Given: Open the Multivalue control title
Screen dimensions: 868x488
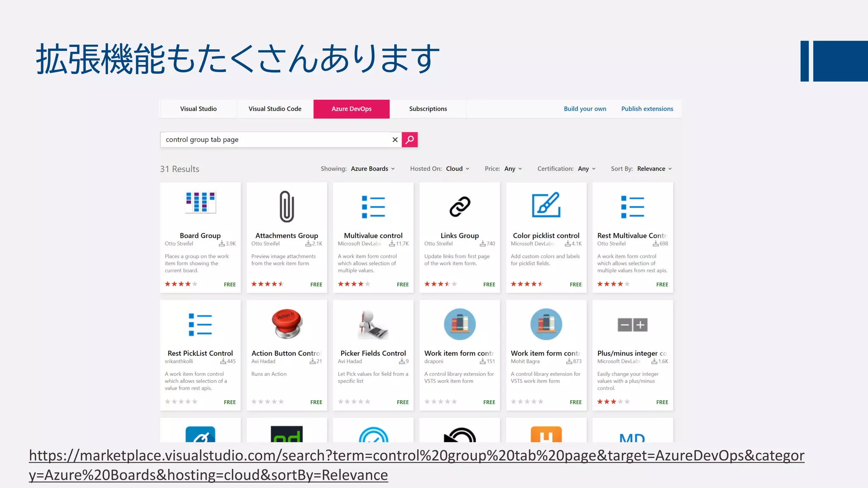Looking at the screenshot, I should 373,236.
